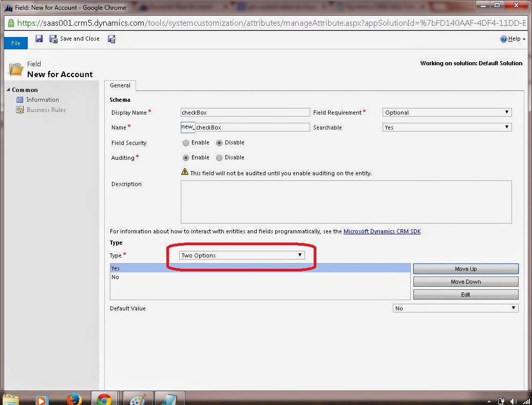This screenshot has height=405, width=532.
Task: Open the Field Requirement dropdown
Action: click(447, 113)
